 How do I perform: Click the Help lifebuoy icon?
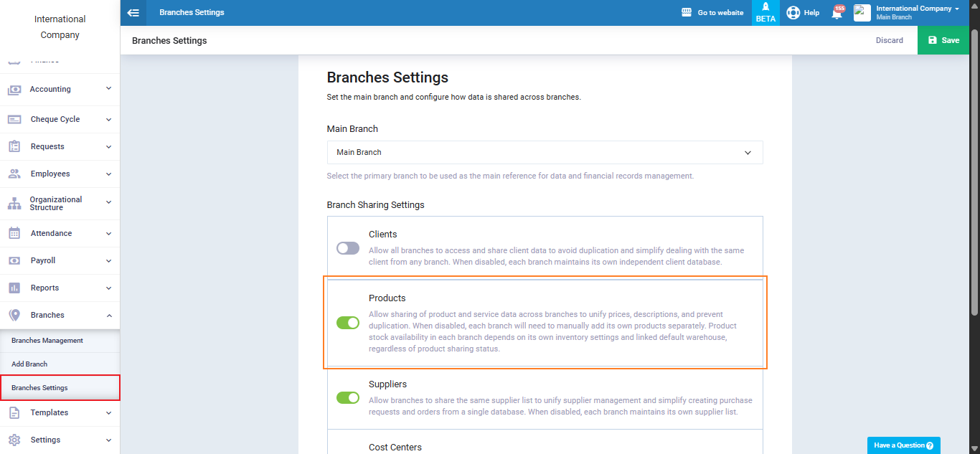793,13
